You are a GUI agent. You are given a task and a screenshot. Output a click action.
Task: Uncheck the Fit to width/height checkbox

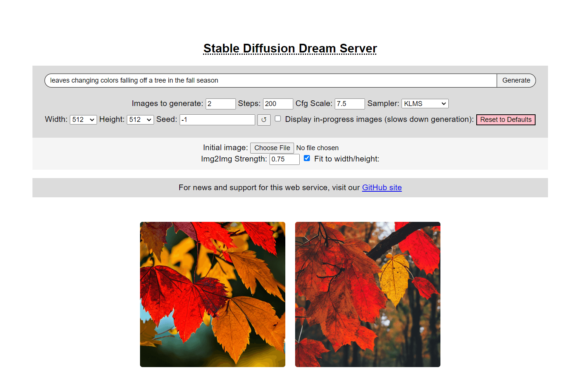pyautogui.click(x=307, y=158)
